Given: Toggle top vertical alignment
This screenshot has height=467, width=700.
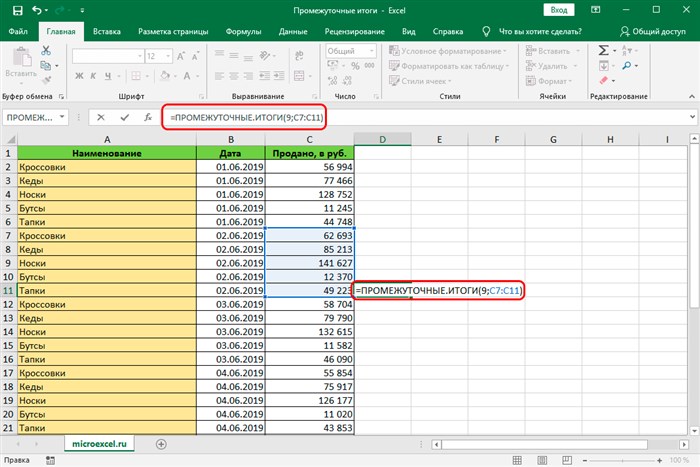Looking at the screenshot, I should coord(219,55).
